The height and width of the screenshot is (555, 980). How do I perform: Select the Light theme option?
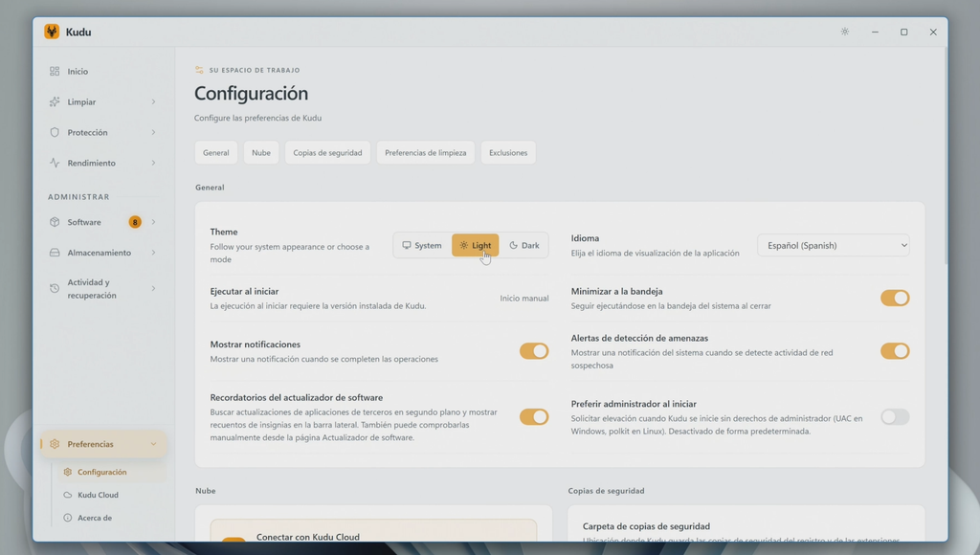(x=475, y=245)
